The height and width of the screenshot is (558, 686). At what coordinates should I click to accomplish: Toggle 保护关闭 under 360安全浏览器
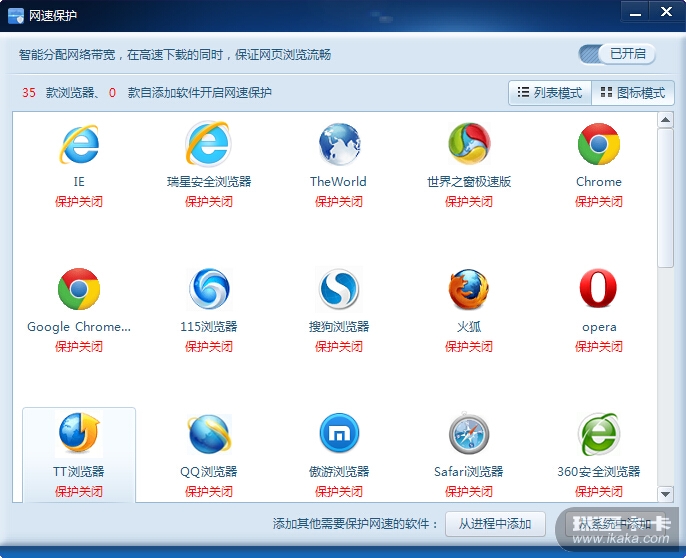pos(598,491)
